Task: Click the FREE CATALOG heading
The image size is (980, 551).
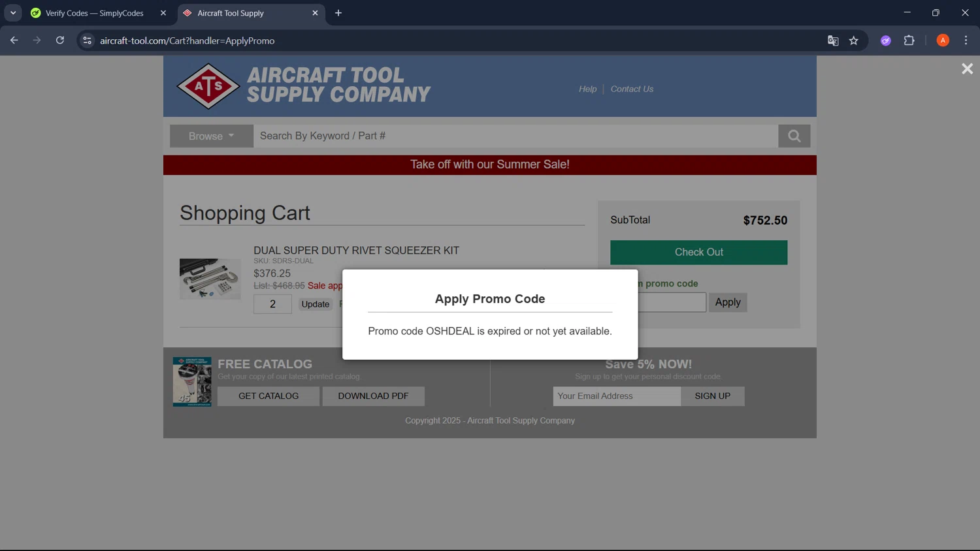Action: 265,364
